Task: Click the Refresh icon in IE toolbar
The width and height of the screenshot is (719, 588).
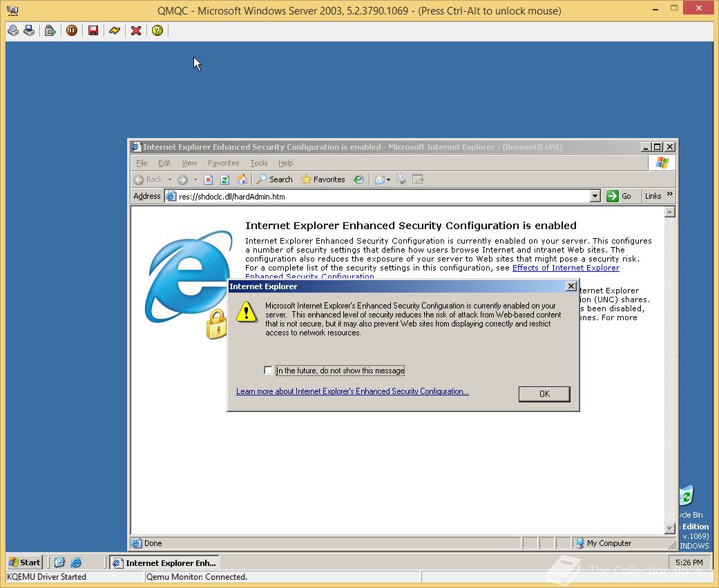Action: point(224,179)
